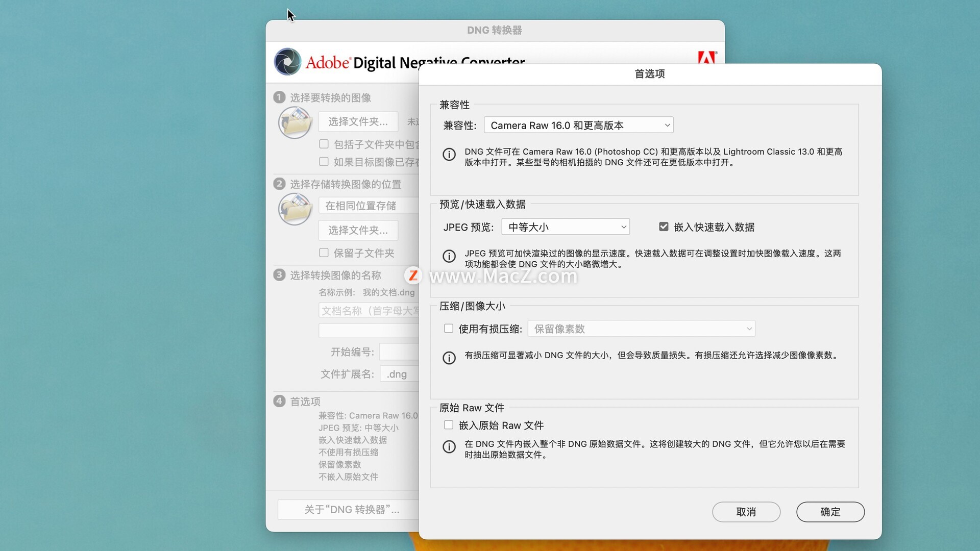Click the DNG 转换器 window title

(495, 30)
